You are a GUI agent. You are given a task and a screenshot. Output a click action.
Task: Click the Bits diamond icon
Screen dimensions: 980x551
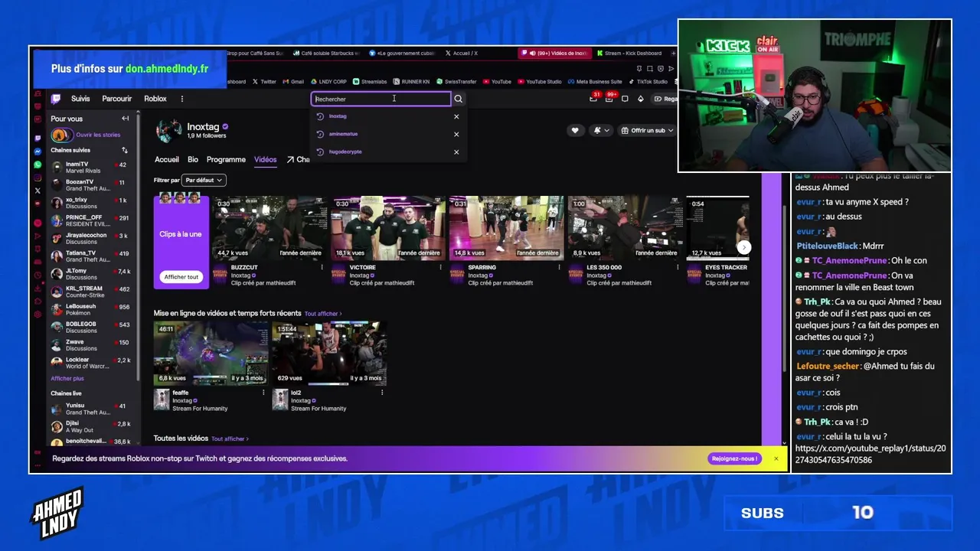tap(641, 99)
